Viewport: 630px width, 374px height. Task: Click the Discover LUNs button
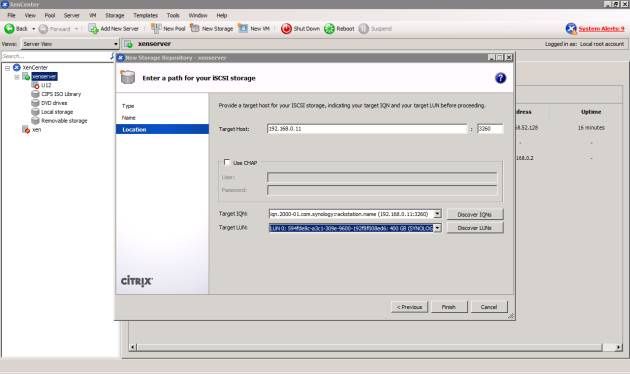point(475,228)
